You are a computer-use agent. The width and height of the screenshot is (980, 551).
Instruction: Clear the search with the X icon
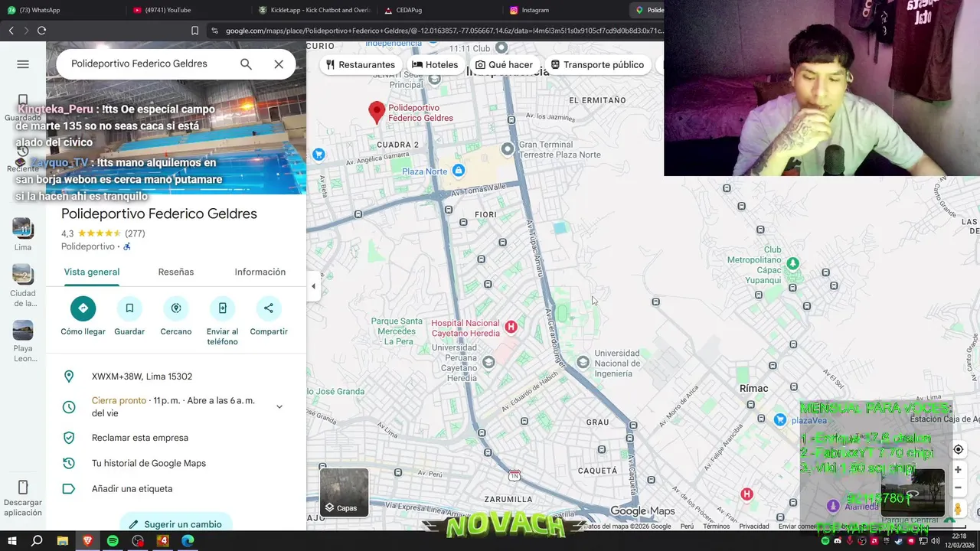pos(279,64)
